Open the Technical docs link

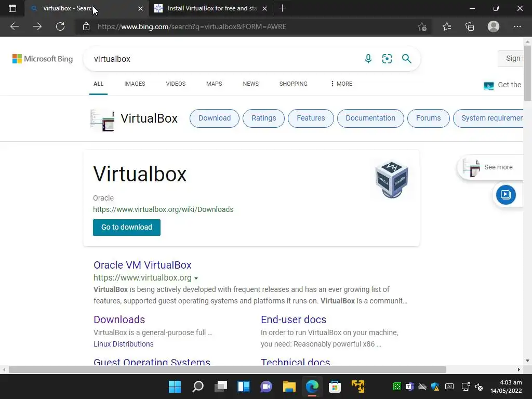pos(296,362)
